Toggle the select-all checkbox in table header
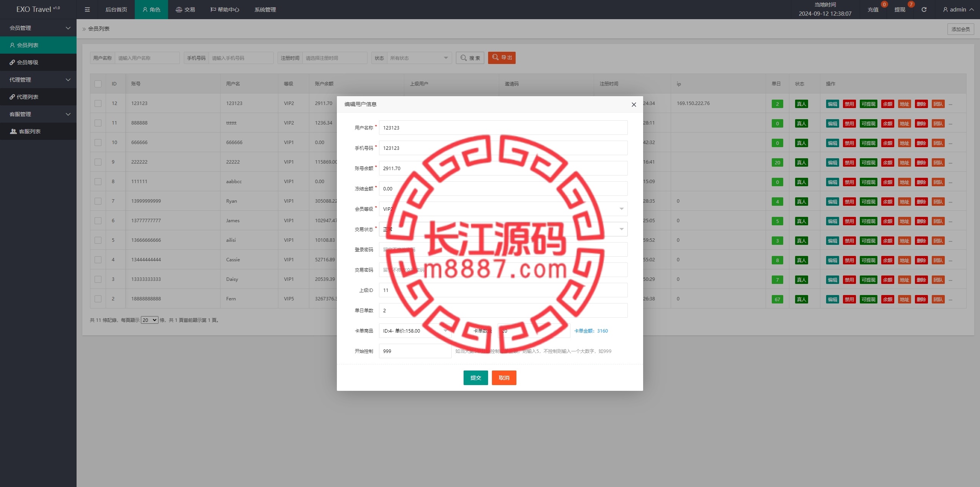The height and width of the screenshot is (487, 980). pyautogui.click(x=98, y=84)
